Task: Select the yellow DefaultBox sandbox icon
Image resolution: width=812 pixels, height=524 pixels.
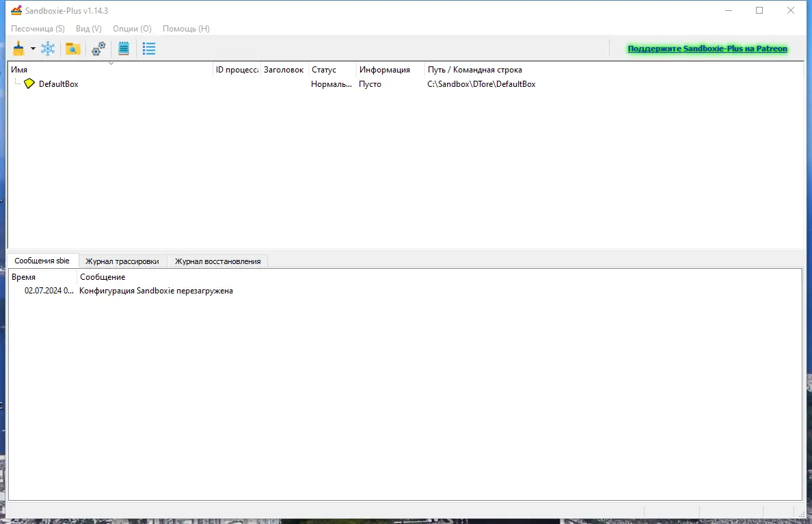Action: [x=29, y=83]
